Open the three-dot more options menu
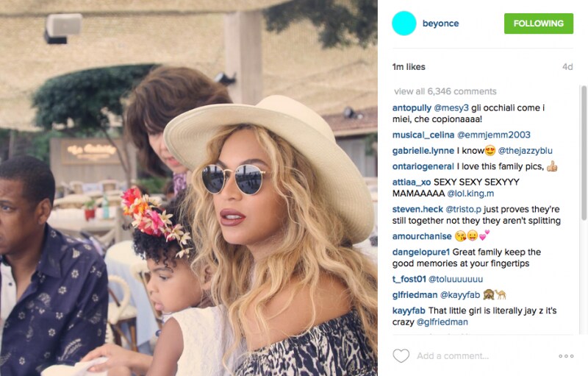Viewport: 588px width, 376px height. (566, 355)
